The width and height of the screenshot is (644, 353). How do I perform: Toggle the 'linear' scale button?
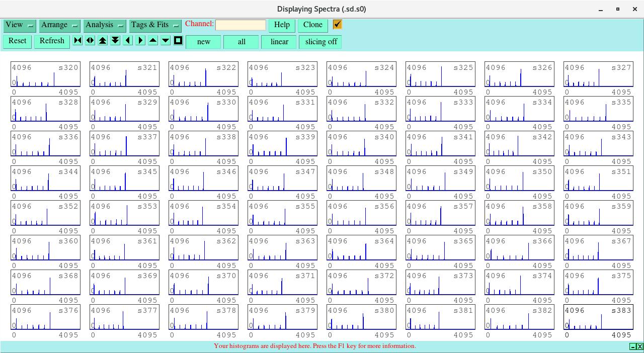tap(279, 42)
